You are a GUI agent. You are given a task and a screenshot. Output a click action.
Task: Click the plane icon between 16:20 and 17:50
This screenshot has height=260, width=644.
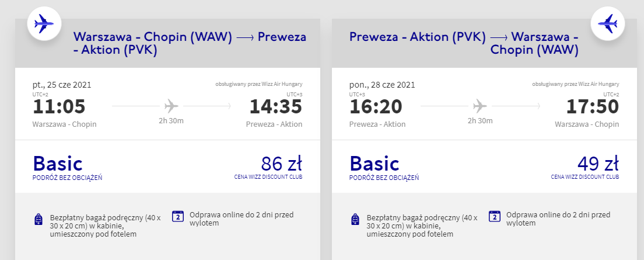coord(480,106)
